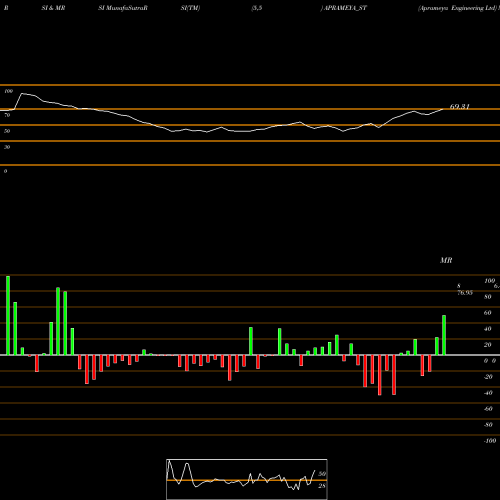Click the 50 label on the mini chart

(322, 474)
